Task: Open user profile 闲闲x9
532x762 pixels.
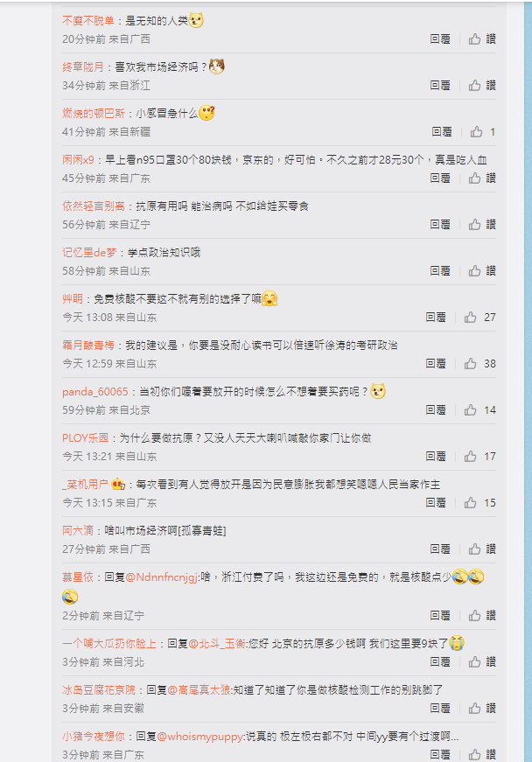Action: coord(78,160)
